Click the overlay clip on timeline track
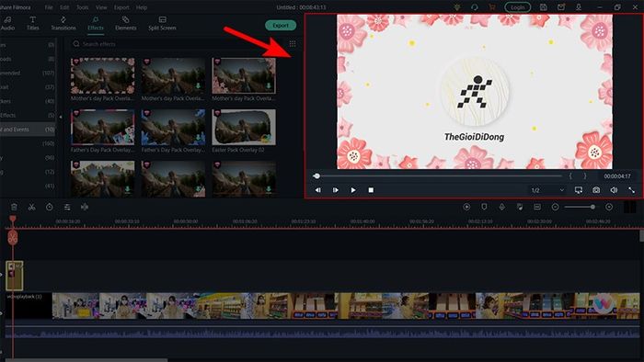644x362 pixels. [15, 275]
